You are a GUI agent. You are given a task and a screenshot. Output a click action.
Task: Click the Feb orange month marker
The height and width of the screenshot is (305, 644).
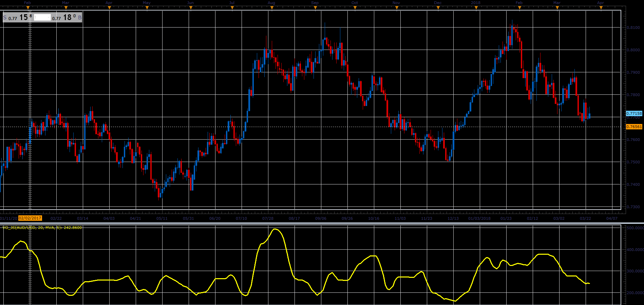(x=28, y=8)
